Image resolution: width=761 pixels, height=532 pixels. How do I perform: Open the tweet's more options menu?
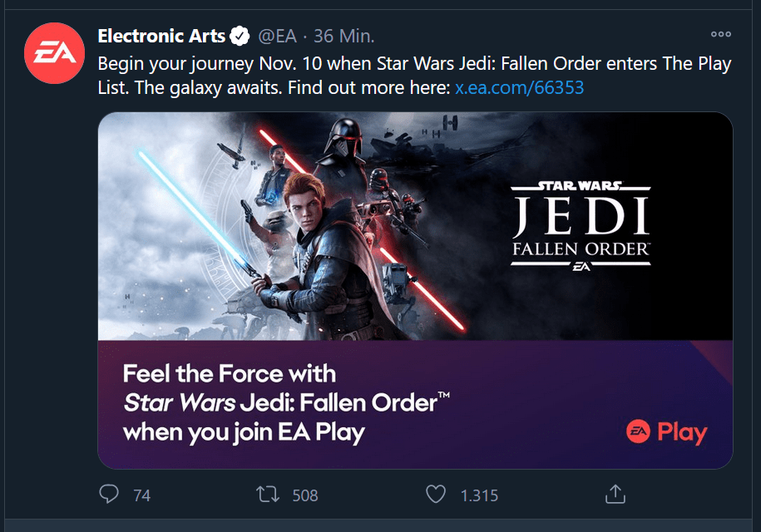720,35
